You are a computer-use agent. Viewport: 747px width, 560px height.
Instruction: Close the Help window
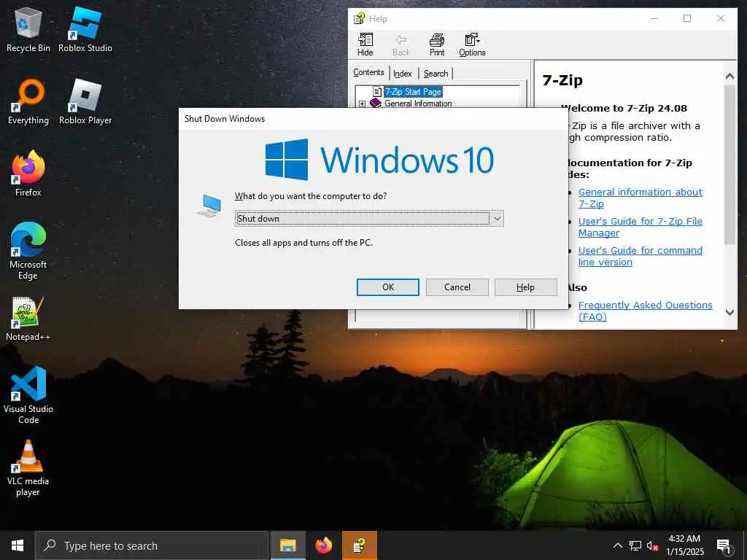(x=720, y=18)
